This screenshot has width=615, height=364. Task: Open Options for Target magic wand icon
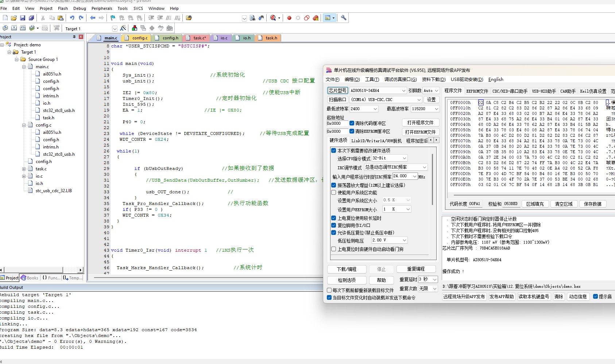pos(123,28)
